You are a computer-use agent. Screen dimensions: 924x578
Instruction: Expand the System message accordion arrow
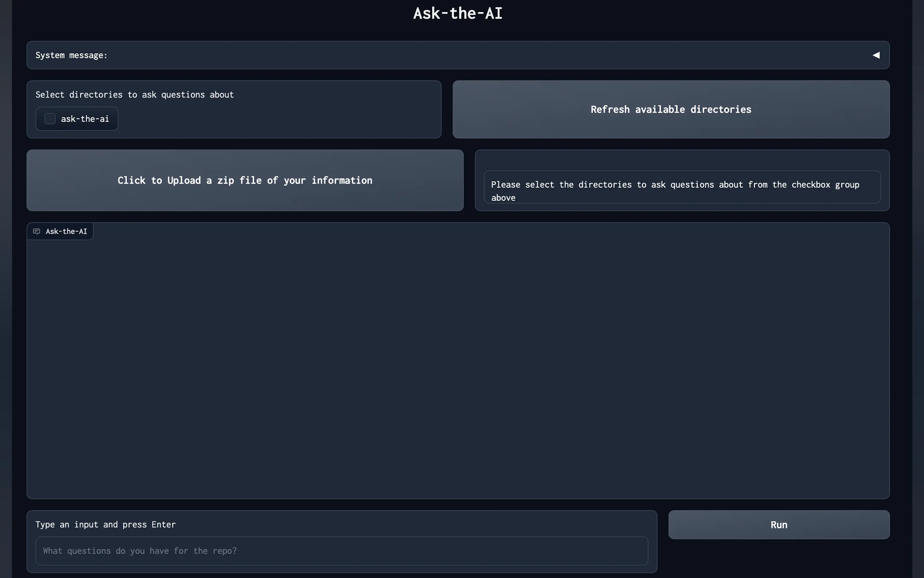pyautogui.click(x=876, y=55)
